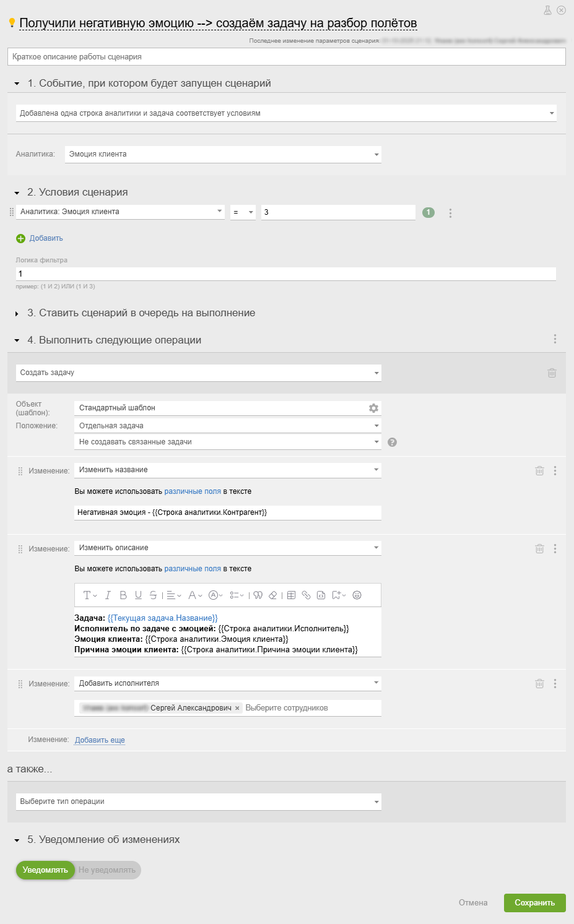Open settings gear for 'Стандартный шаблон'
Screen dimensions: 574x924
tap(373, 408)
